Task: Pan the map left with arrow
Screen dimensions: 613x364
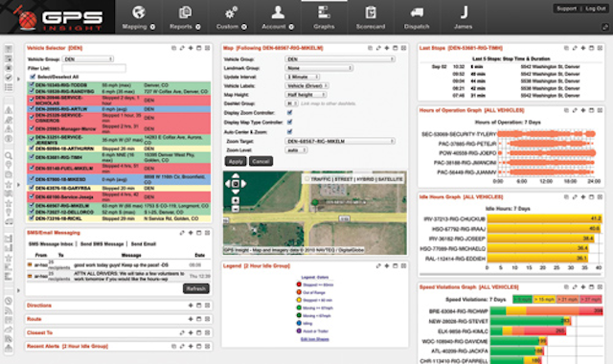Action: [x=227, y=183]
